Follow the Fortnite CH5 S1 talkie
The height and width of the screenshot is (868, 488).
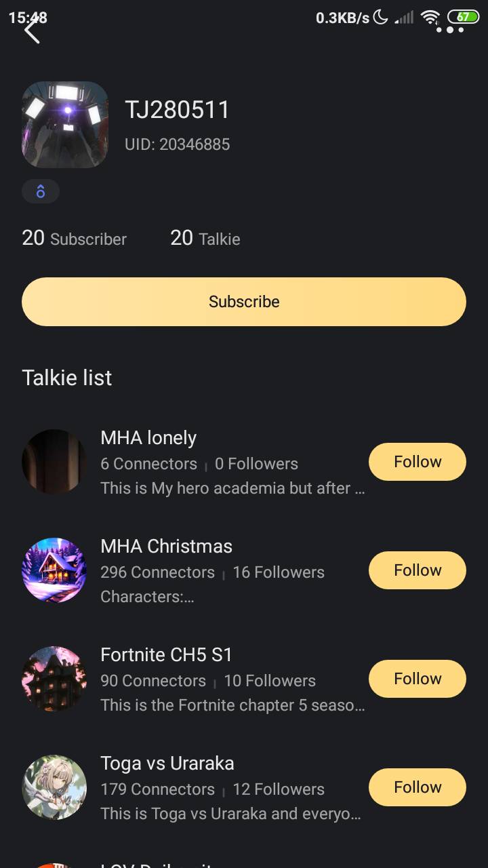(418, 679)
